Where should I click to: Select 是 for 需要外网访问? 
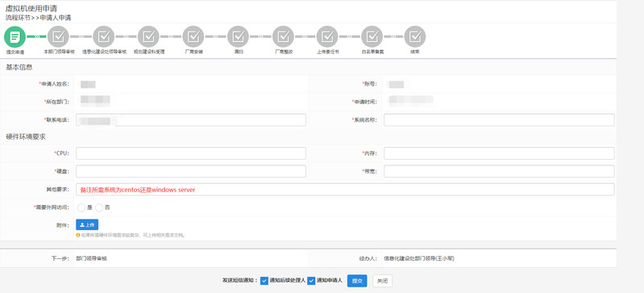pyautogui.click(x=81, y=207)
